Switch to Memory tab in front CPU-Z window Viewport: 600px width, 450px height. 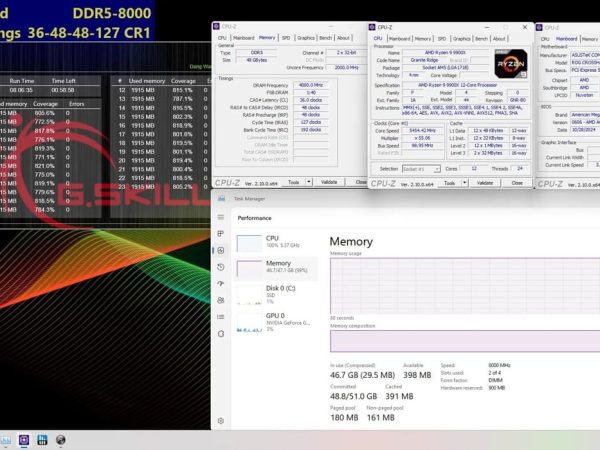(422, 39)
